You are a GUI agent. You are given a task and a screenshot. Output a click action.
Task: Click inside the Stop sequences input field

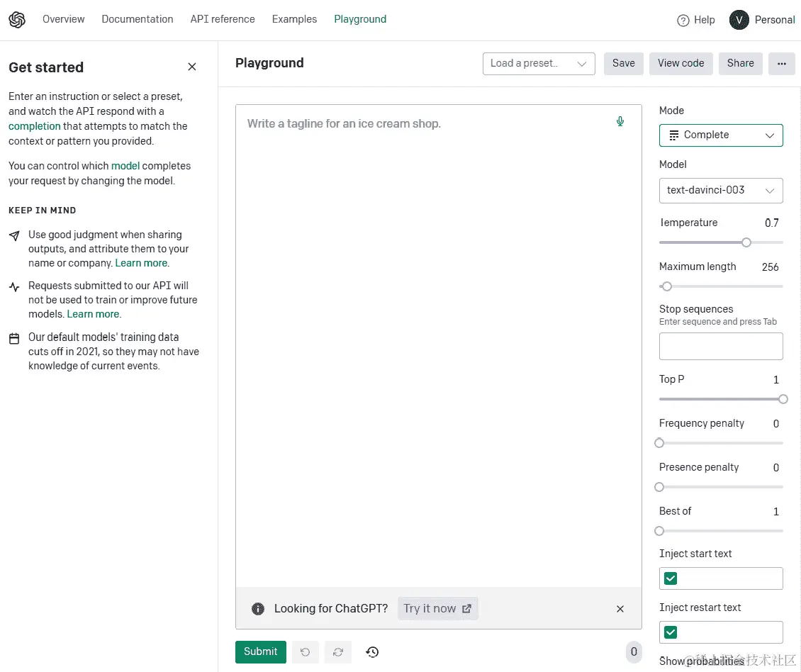[x=721, y=346]
